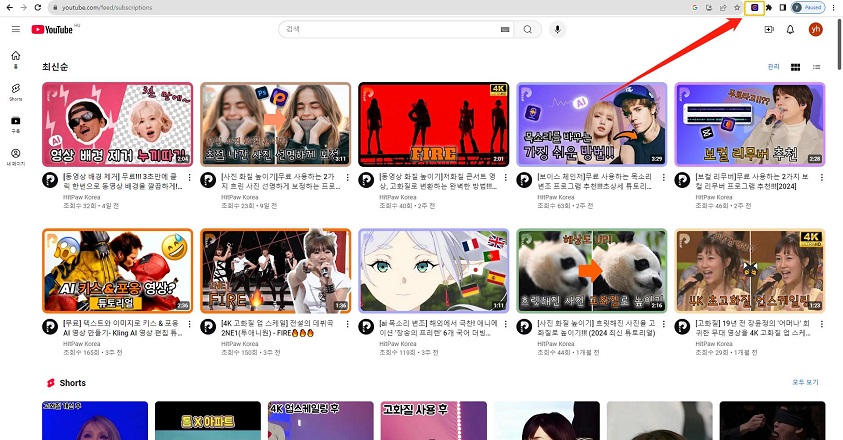Open the YouTube hamburger guide menu
Viewport: 843px width, 440px height.
coord(16,29)
